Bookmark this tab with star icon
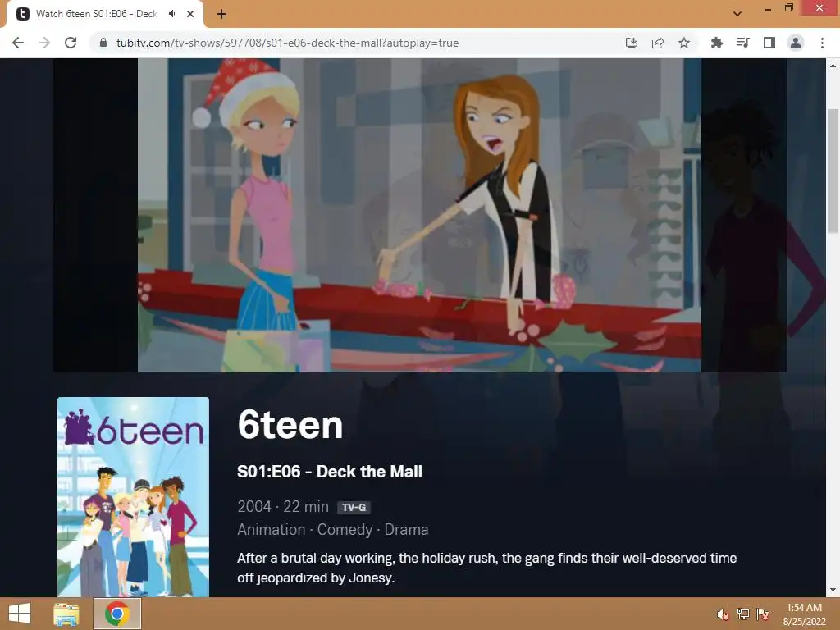Image resolution: width=840 pixels, height=630 pixels. click(x=684, y=43)
